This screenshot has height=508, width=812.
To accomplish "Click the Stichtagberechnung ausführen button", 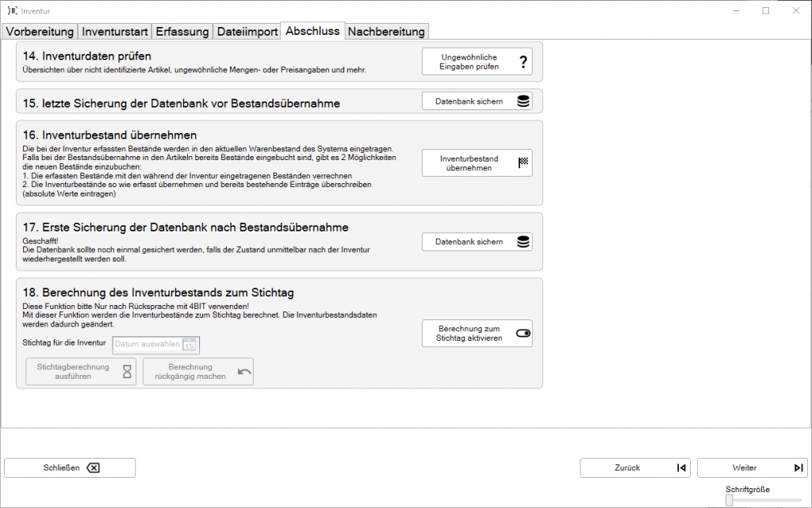I will pyautogui.click(x=81, y=372).
